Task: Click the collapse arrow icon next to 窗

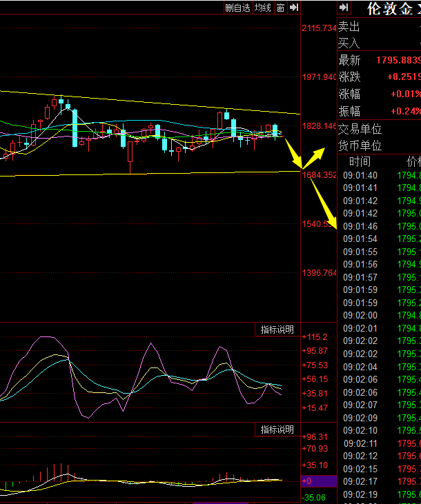Action: pyautogui.click(x=294, y=8)
